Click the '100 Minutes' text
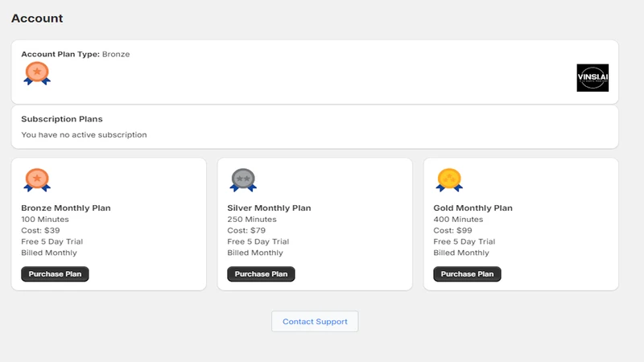This screenshot has height=362, width=644. [x=45, y=219]
